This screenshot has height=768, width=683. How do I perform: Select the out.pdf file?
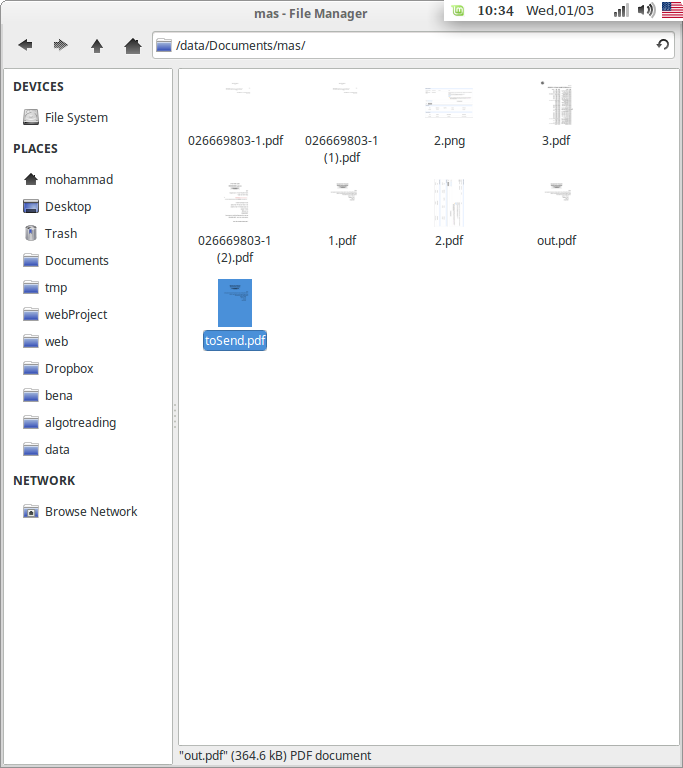click(556, 203)
